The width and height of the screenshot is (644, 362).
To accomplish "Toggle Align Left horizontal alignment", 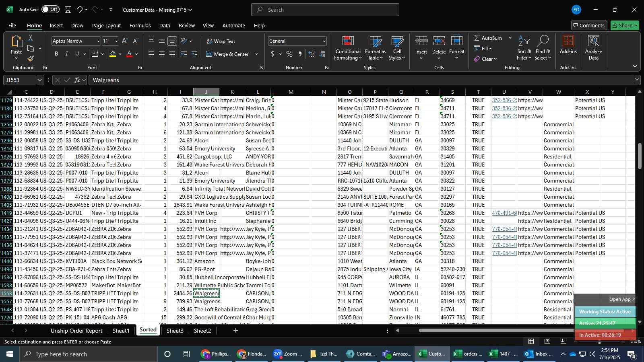I will click(151, 54).
